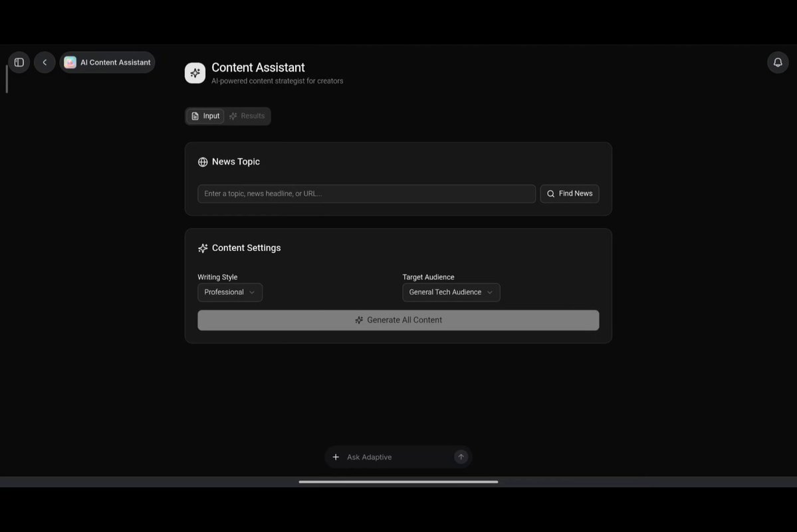Send message with the up arrow button

click(461, 458)
